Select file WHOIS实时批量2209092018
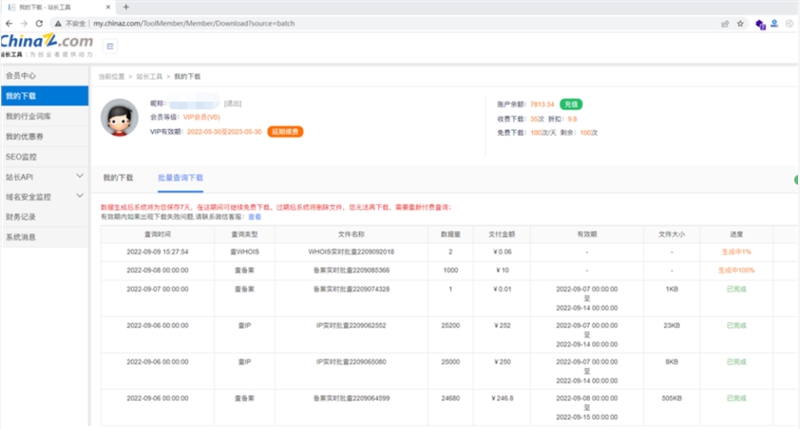 [351, 252]
